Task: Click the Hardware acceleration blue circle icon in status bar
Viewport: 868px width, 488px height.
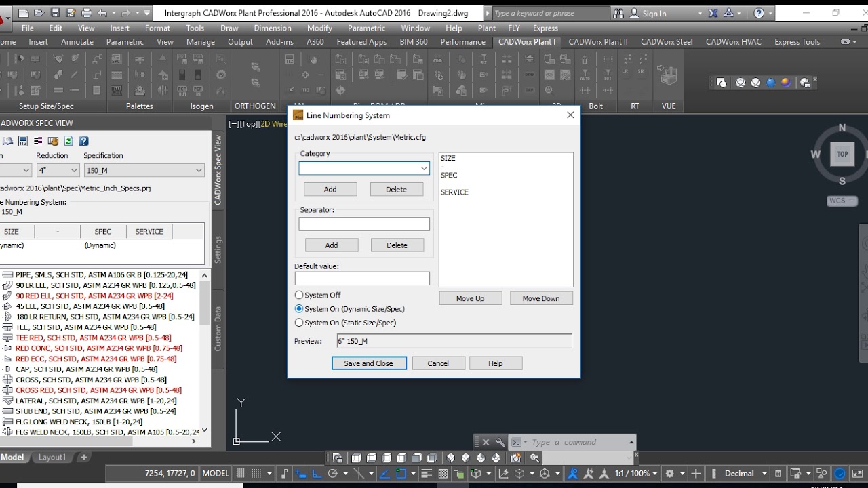Action: pyautogui.click(x=840, y=474)
